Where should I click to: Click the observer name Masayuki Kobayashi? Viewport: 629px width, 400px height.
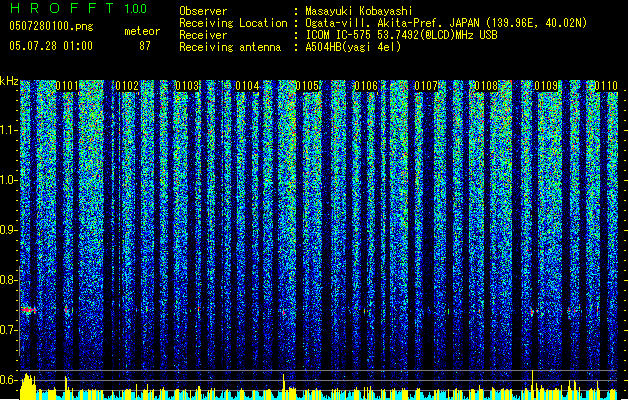click(x=359, y=11)
